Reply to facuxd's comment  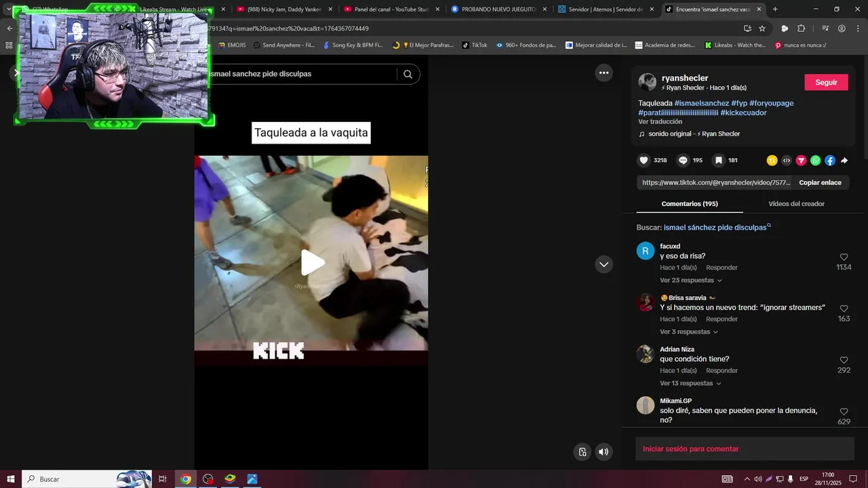click(x=722, y=268)
